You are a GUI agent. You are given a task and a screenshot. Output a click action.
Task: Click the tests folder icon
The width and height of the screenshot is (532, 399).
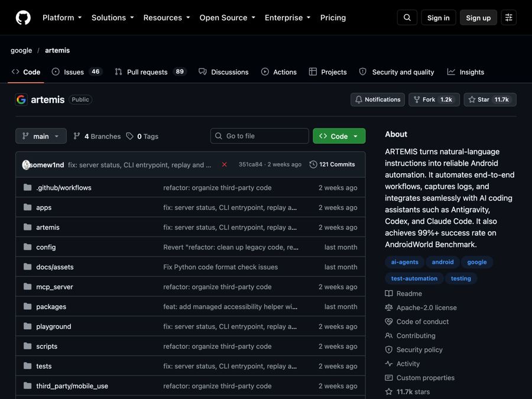tap(27, 366)
